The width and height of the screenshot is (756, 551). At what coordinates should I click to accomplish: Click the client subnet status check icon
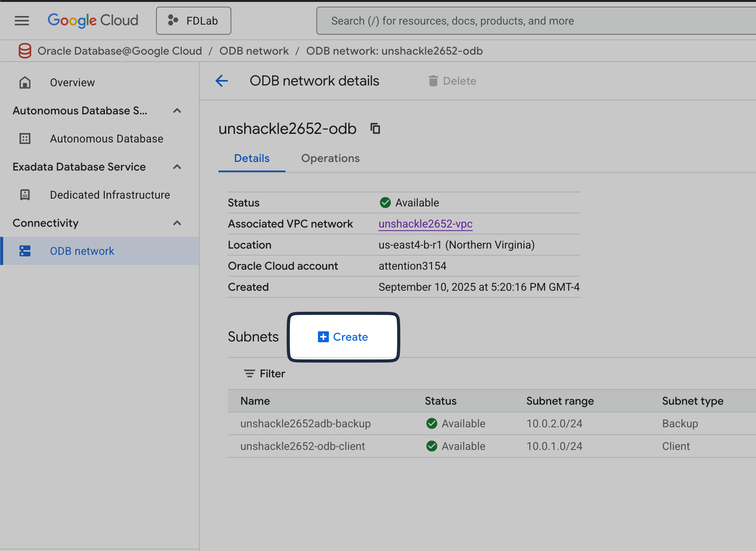click(x=432, y=446)
